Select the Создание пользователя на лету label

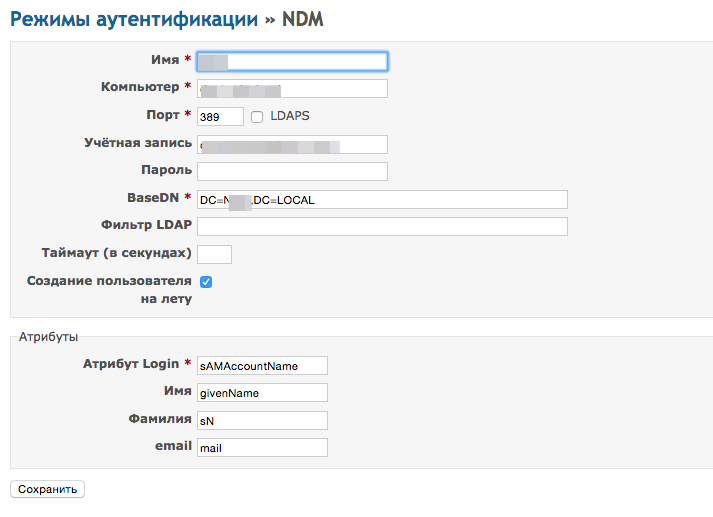coord(109,290)
